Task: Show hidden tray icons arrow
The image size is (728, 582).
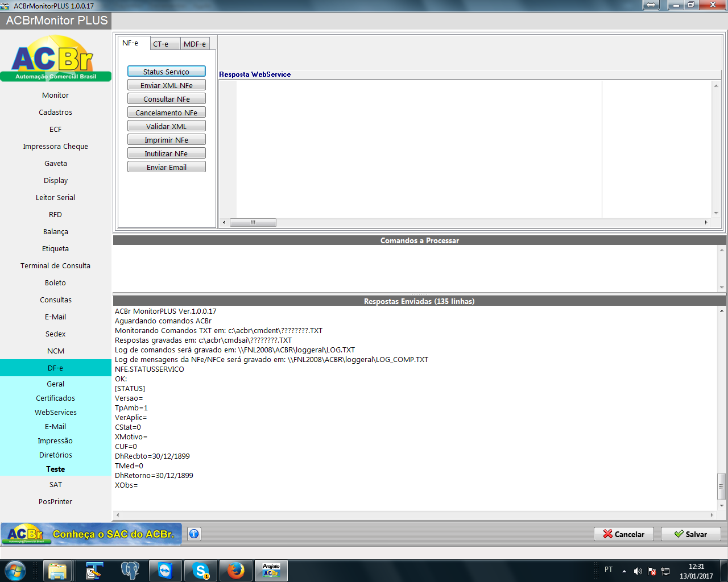Action: (624, 571)
